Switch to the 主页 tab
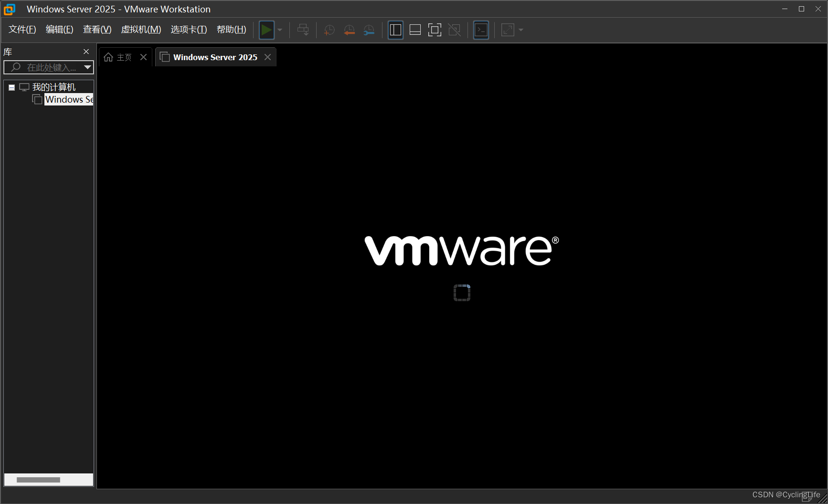828x504 pixels. [x=124, y=57]
